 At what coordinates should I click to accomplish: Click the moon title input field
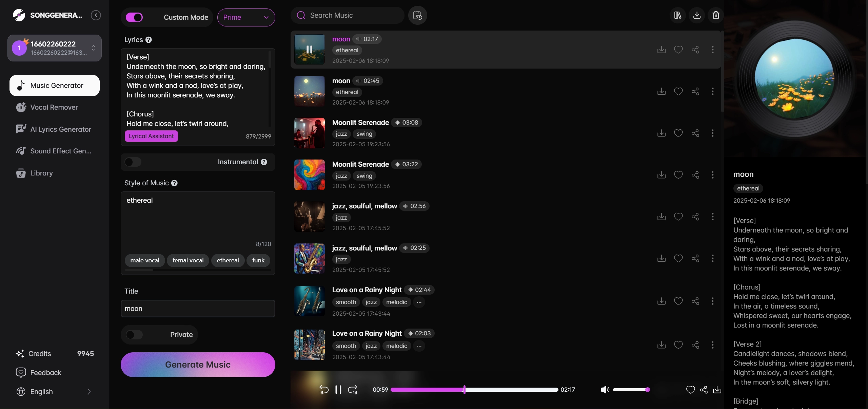pos(198,309)
